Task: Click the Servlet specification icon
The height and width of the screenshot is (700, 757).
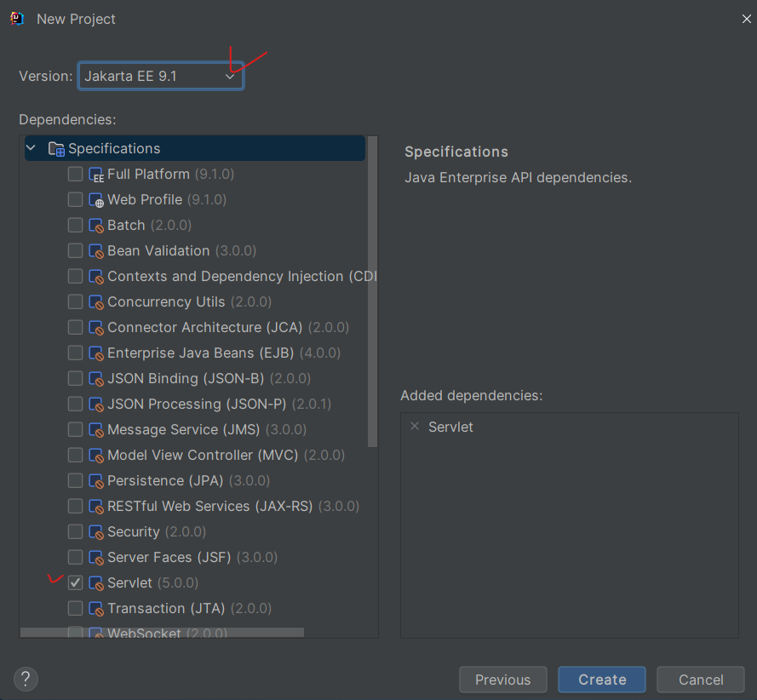Action: coord(96,583)
